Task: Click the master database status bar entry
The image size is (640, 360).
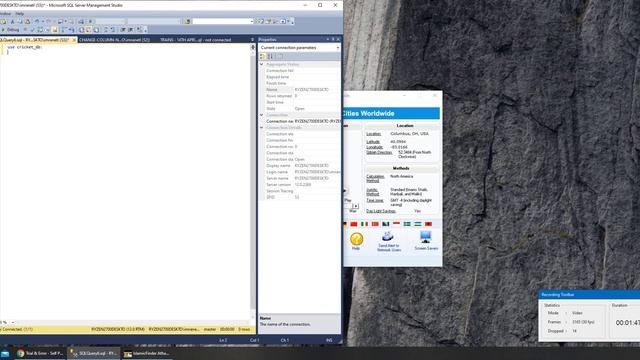Action: tap(210, 329)
